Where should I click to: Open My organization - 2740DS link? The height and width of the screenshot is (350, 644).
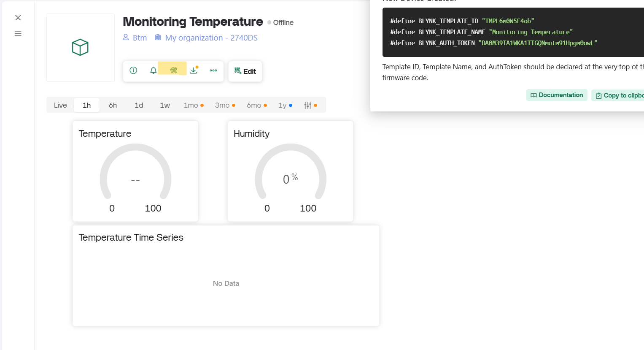click(x=206, y=38)
